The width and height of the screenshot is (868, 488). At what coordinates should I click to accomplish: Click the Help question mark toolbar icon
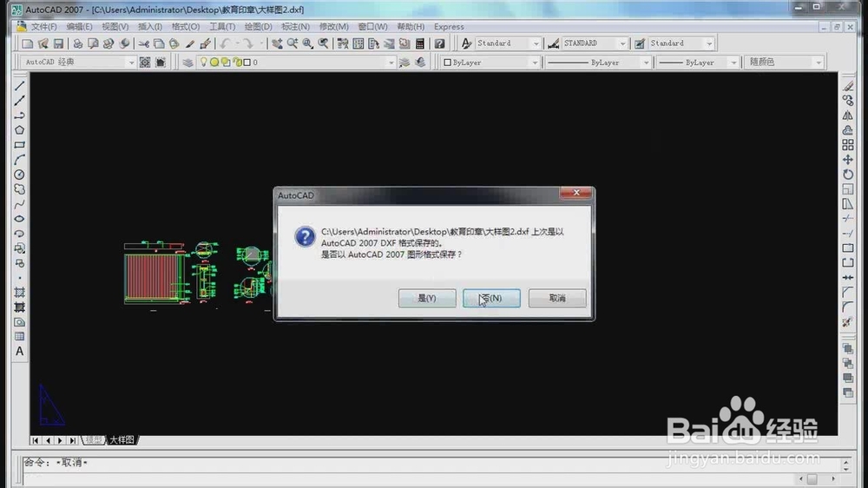pyautogui.click(x=439, y=43)
